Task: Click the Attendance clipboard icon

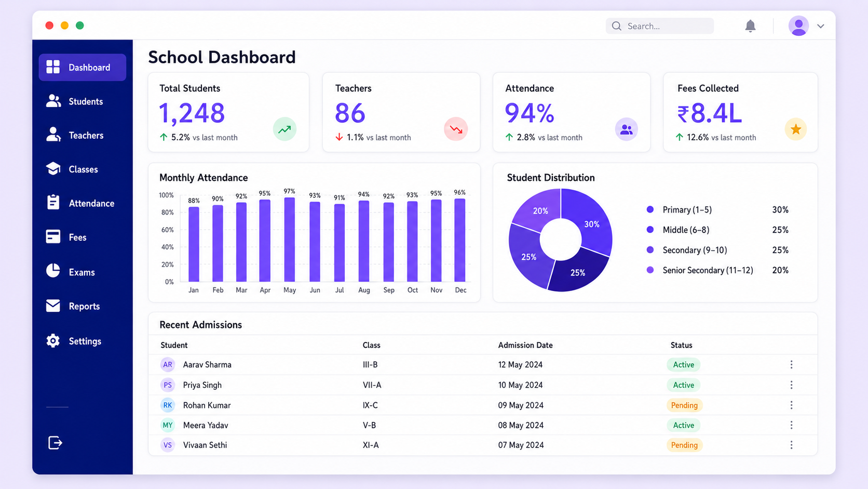Action: coord(53,202)
